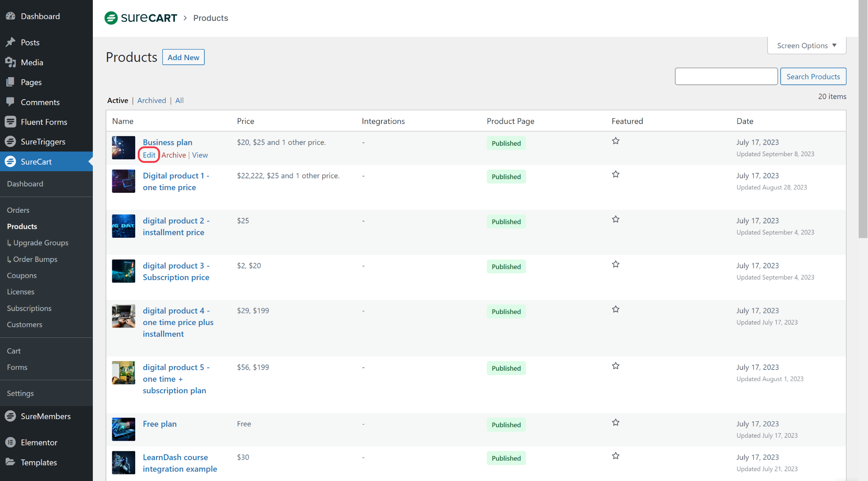Toggle featured star for Business plan

(x=616, y=141)
